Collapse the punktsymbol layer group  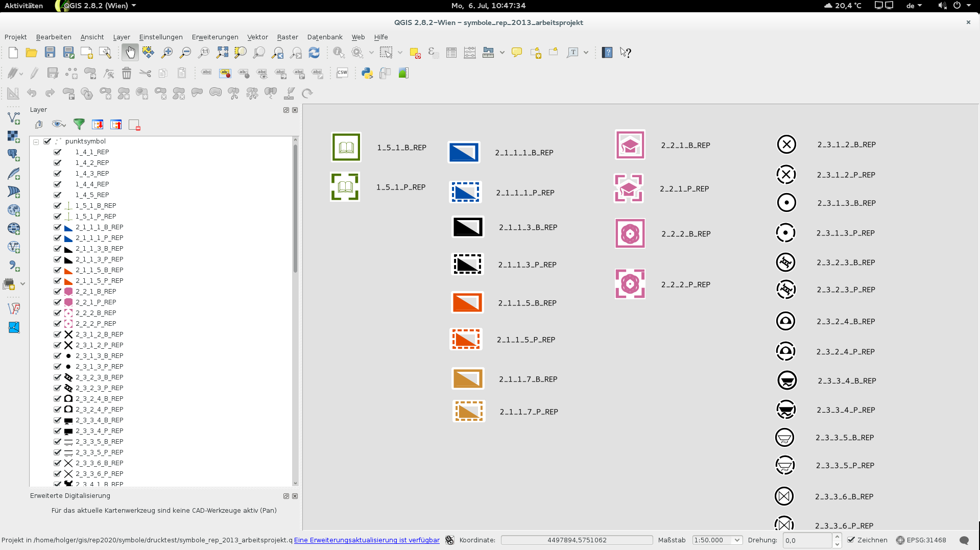(x=36, y=141)
